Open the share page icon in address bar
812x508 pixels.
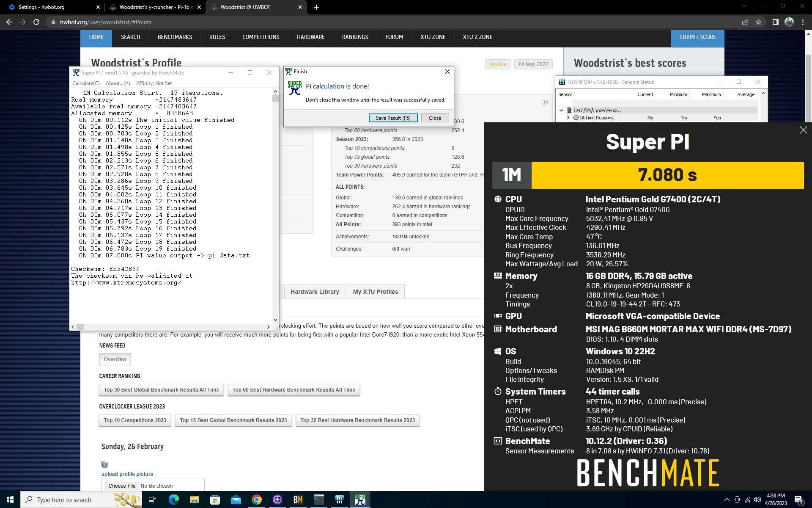[x=745, y=22]
